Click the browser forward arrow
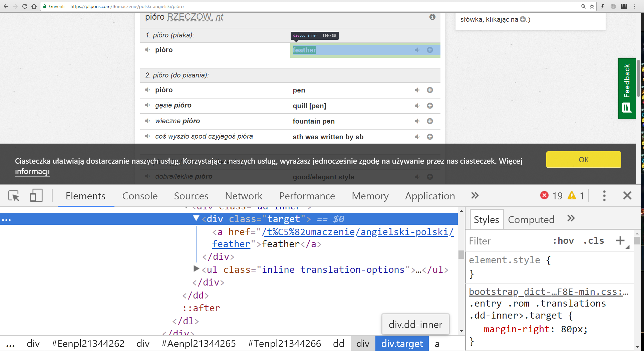Viewport: 644px width, 360px height. (15, 6)
